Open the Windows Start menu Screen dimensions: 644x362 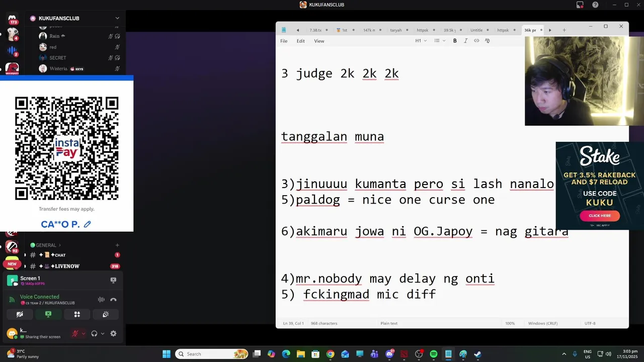tap(167, 354)
